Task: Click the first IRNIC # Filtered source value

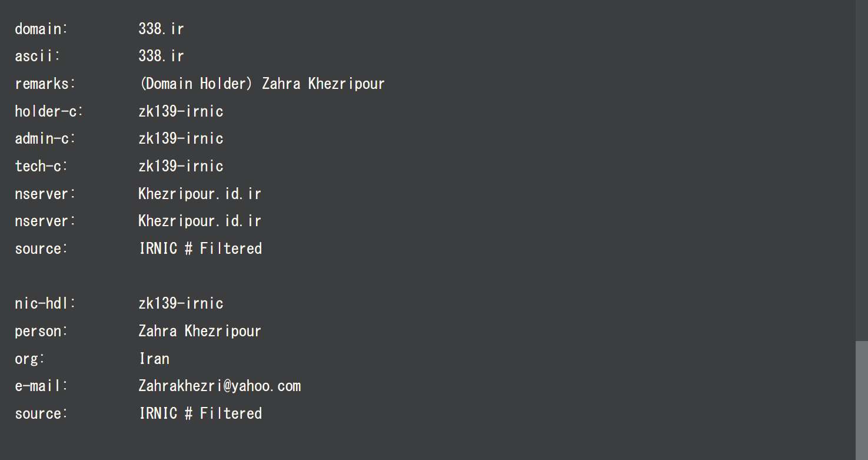Action: [x=200, y=249]
